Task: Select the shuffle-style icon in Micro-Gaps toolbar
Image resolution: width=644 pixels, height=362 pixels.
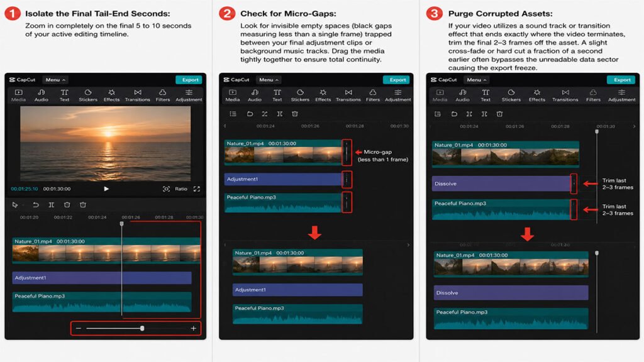Action: (x=265, y=114)
